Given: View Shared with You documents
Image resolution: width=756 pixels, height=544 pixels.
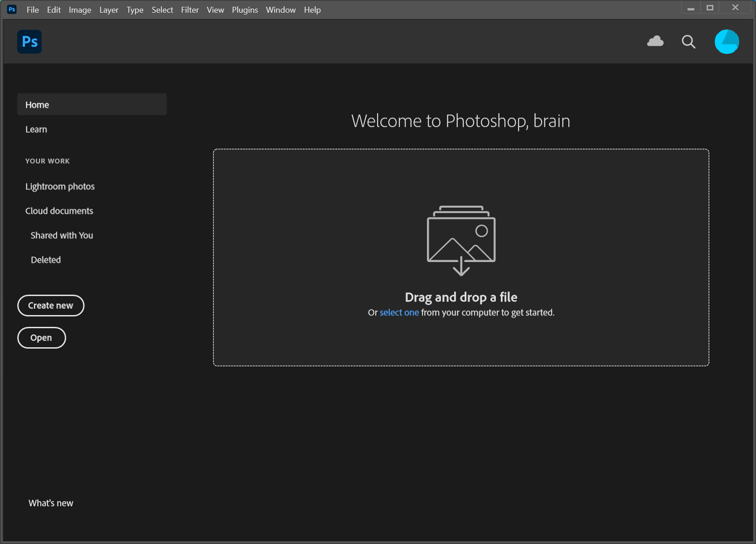Looking at the screenshot, I should pos(62,235).
